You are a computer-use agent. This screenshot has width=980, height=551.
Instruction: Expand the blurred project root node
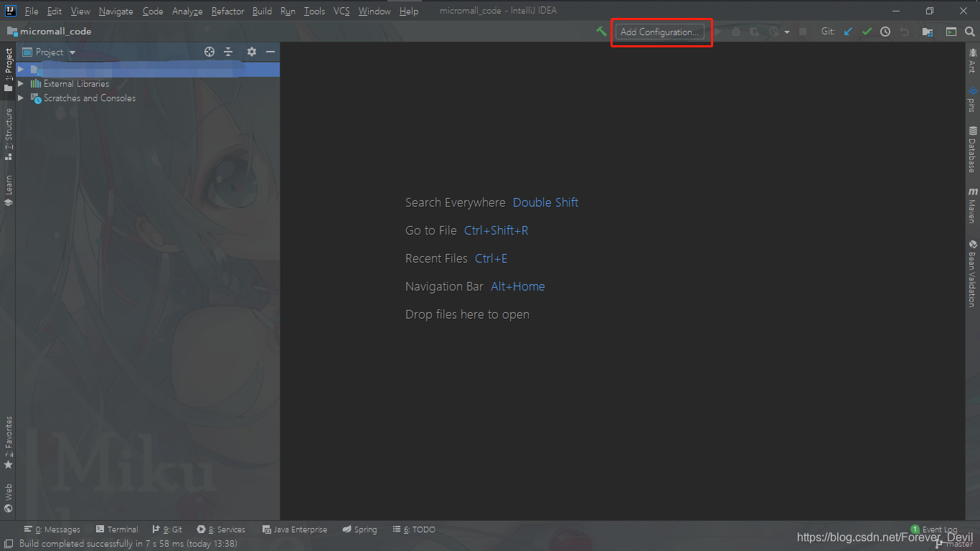click(21, 70)
